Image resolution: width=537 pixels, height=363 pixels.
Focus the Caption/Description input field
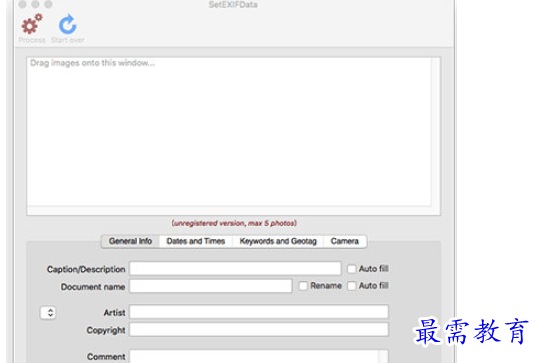235,268
